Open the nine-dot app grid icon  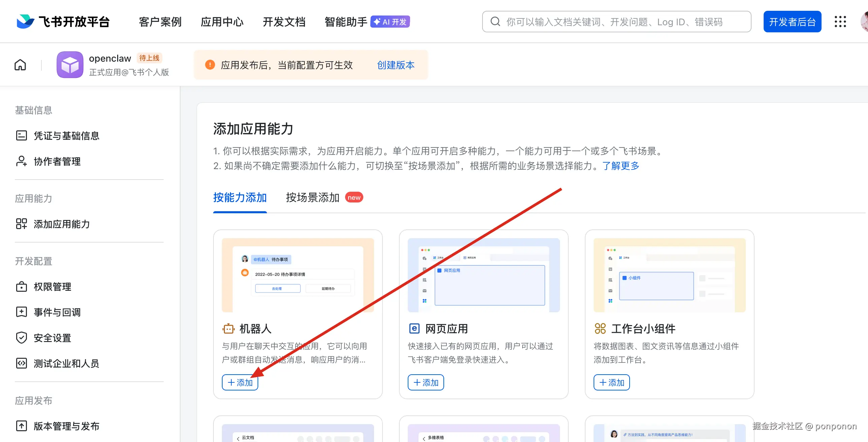[x=840, y=22]
